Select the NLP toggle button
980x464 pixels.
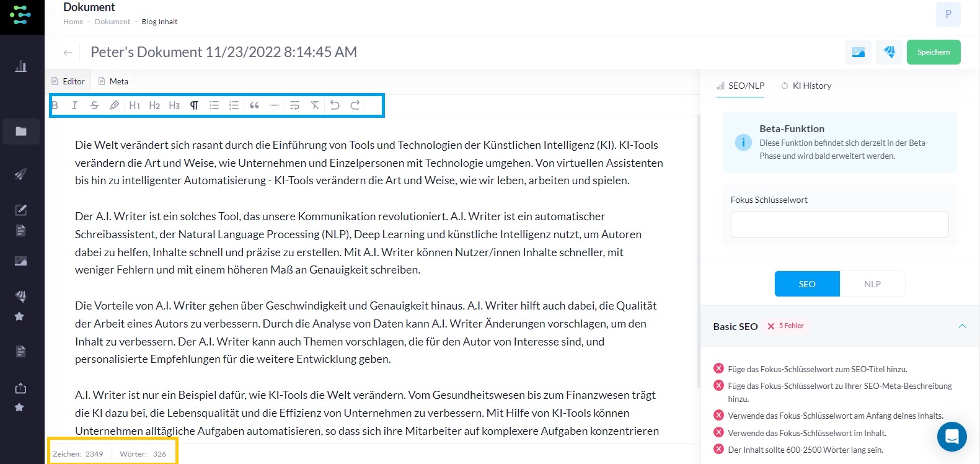873,284
